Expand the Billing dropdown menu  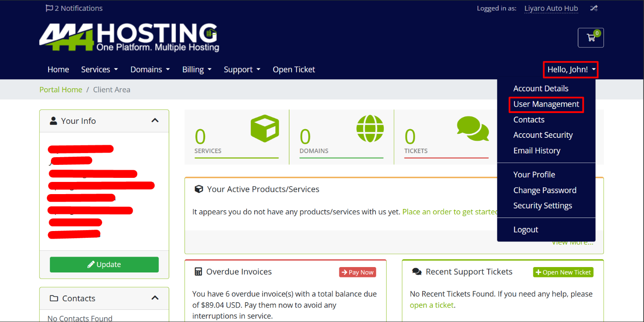(197, 69)
